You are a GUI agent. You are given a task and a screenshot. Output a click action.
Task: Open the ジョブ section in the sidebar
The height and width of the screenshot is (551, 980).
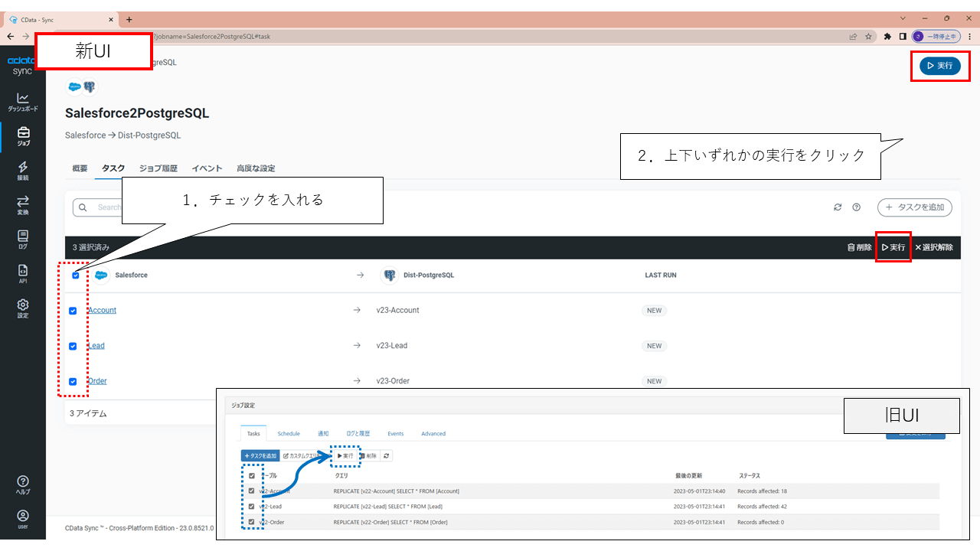23,137
